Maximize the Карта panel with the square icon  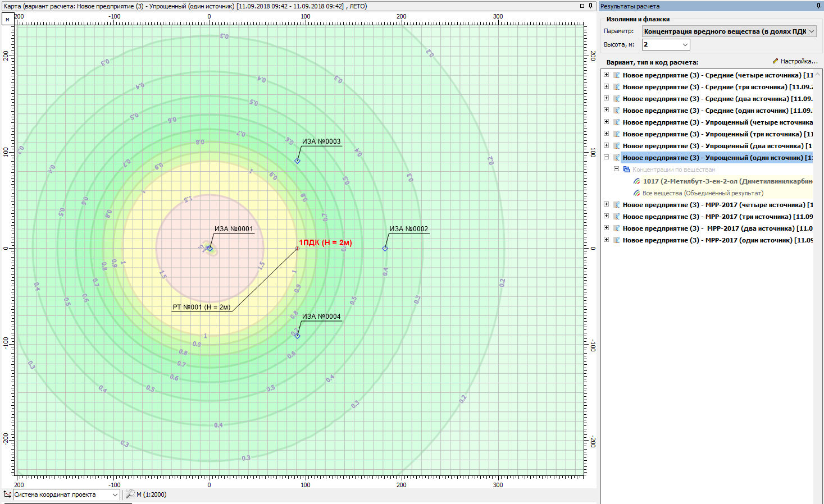pyautogui.click(x=582, y=6)
